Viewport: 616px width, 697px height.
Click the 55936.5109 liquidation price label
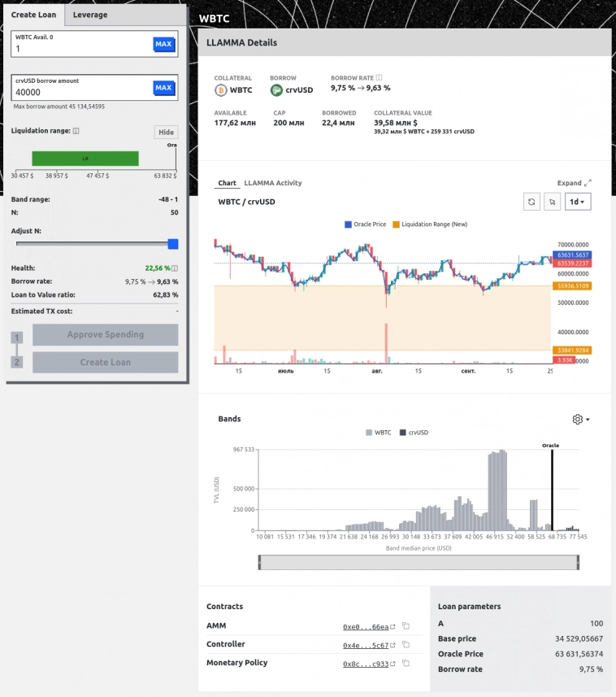tap(572, 285)
